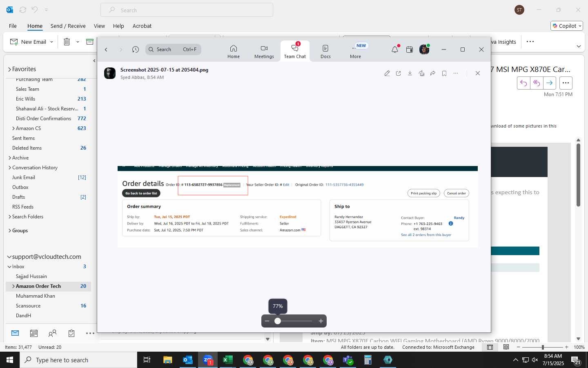Zoom in image with plus button
588x368 pixels.
click(x=321, y=321)
